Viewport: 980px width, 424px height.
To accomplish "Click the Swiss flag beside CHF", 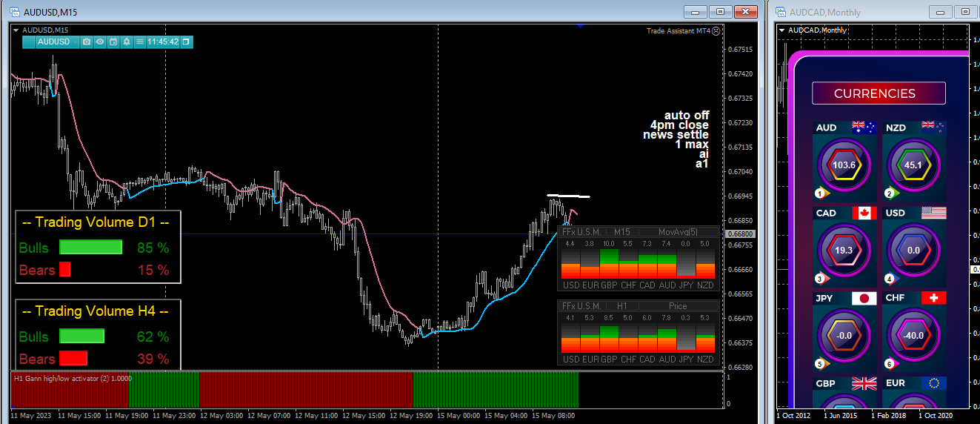I will coord(934,298).
